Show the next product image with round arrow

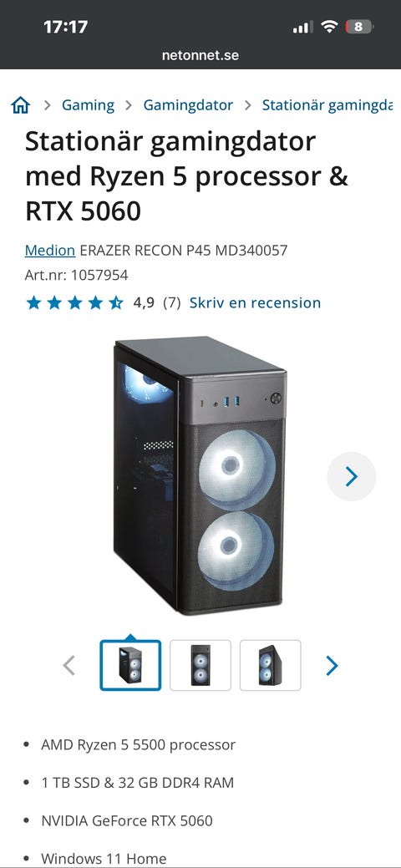(352, 476)
